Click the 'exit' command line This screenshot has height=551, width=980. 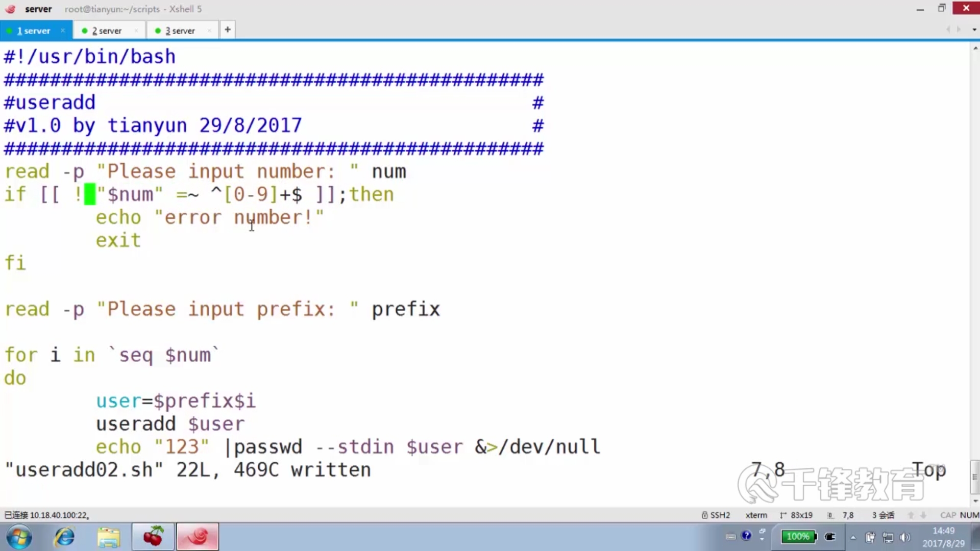coord(118,240)
